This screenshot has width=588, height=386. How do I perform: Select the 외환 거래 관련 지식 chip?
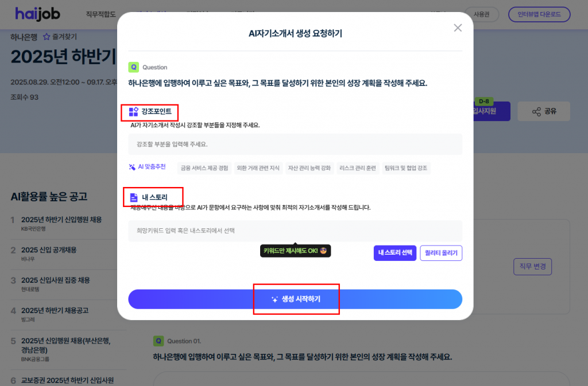pos(258,168)
